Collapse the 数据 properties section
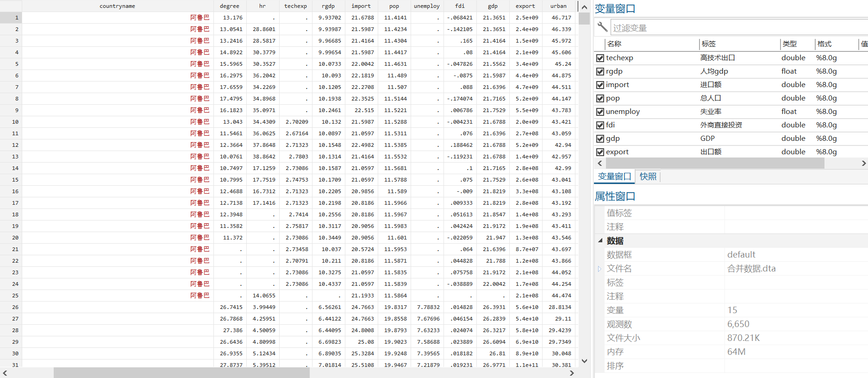This screenshot has width=868, height=378. click(600, 240)
